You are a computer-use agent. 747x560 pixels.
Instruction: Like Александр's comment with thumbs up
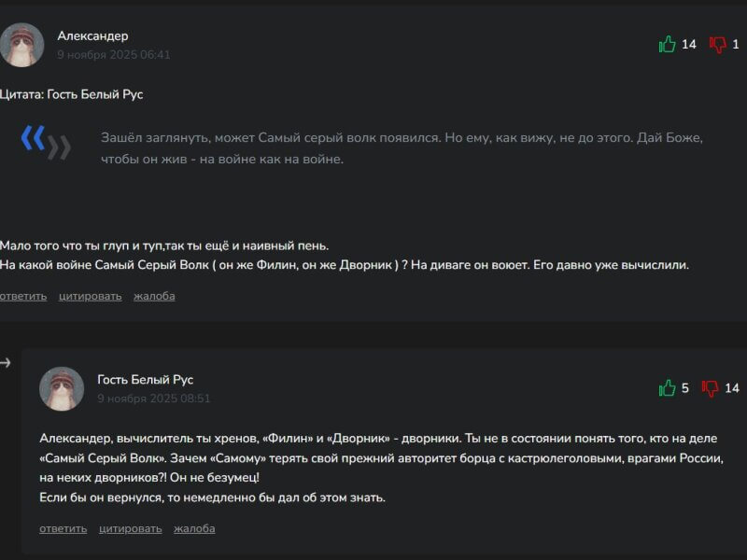[x=667, y=44]
